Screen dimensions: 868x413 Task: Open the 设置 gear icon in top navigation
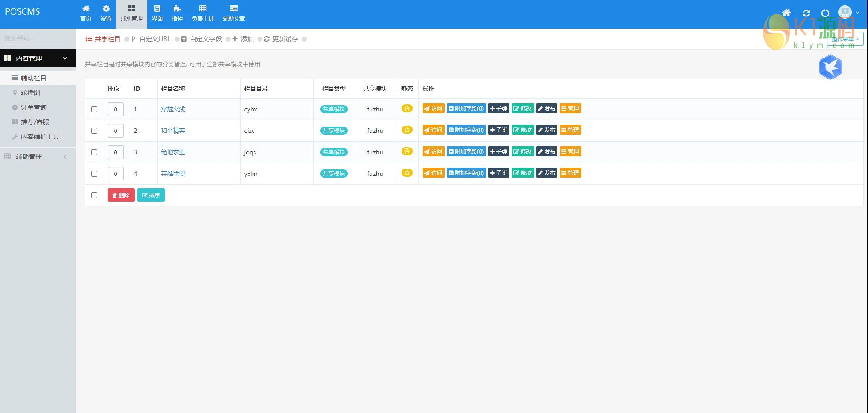coord(106,12)
